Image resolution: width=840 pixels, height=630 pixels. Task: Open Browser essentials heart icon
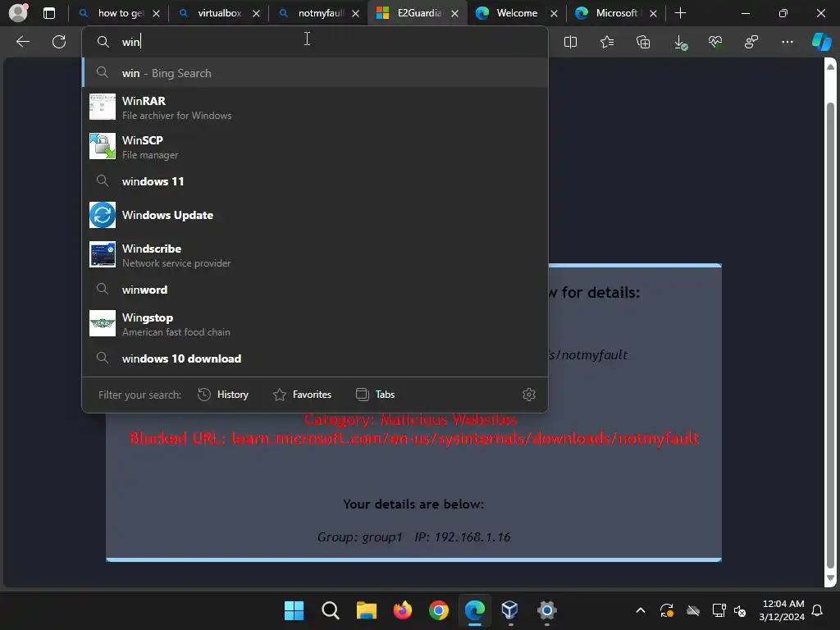715,42
